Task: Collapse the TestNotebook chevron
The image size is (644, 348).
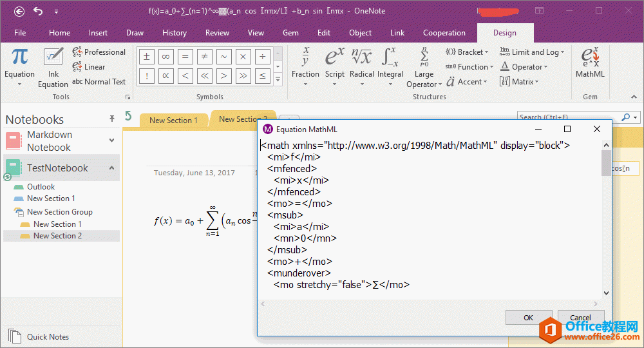Action: [111, 168]
